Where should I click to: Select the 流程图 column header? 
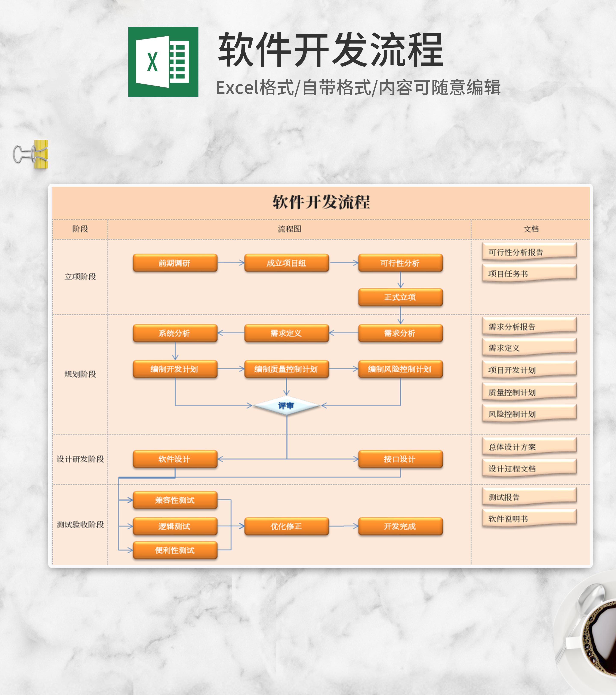[x=289, y=229]
